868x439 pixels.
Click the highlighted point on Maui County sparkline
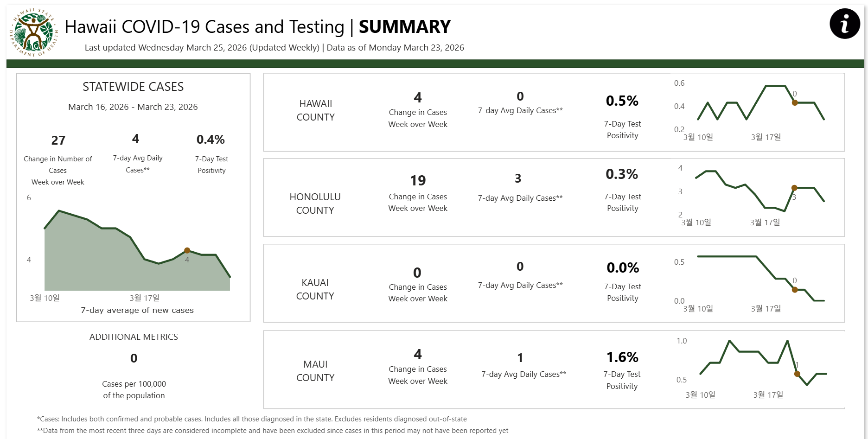click(x=797, y=374)
